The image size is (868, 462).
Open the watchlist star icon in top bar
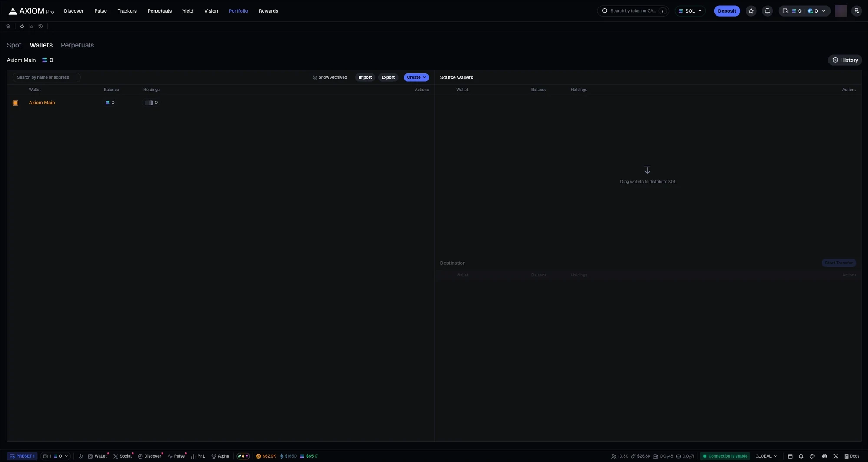[751, 11]
